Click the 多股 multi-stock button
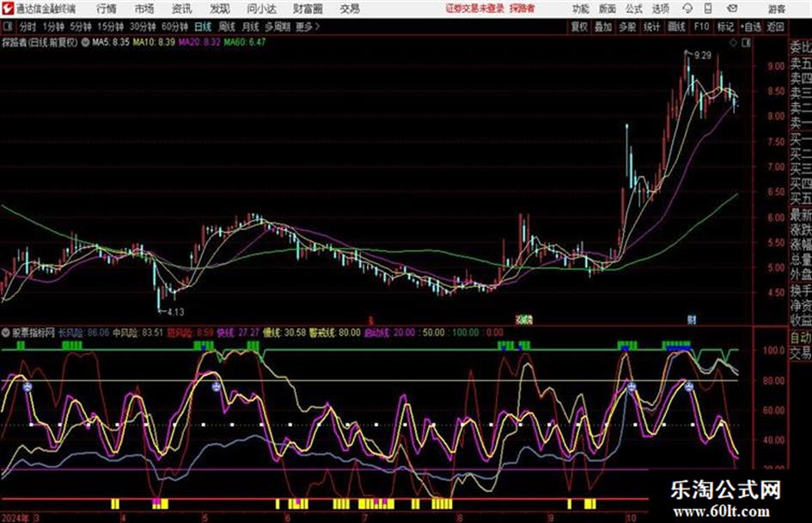This screenshot has width=812, height=523. [627, 27]
